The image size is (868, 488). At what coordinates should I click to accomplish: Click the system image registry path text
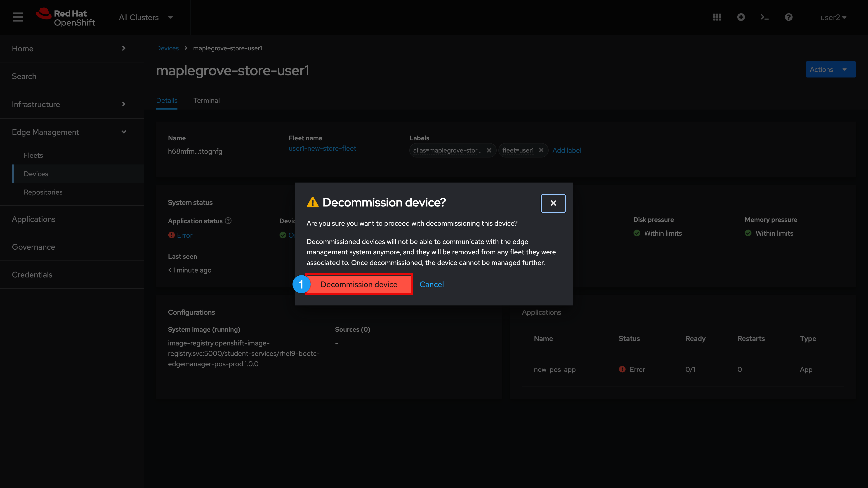(x=244, y=353)
